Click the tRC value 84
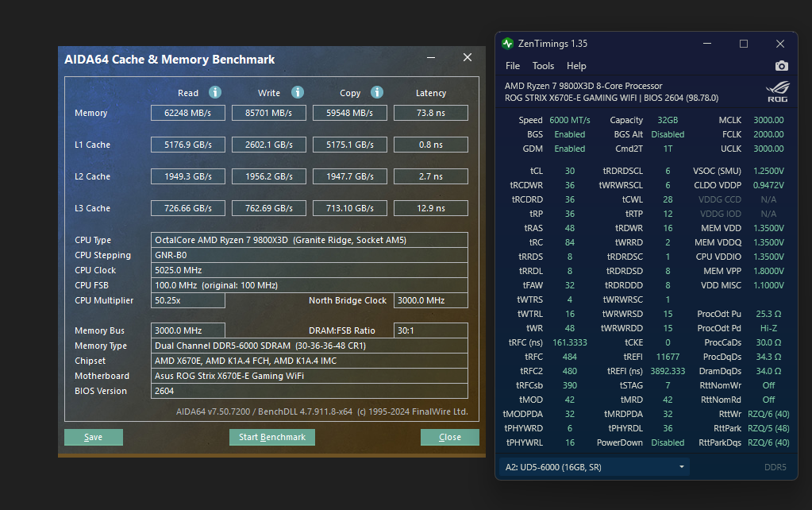 570,242
